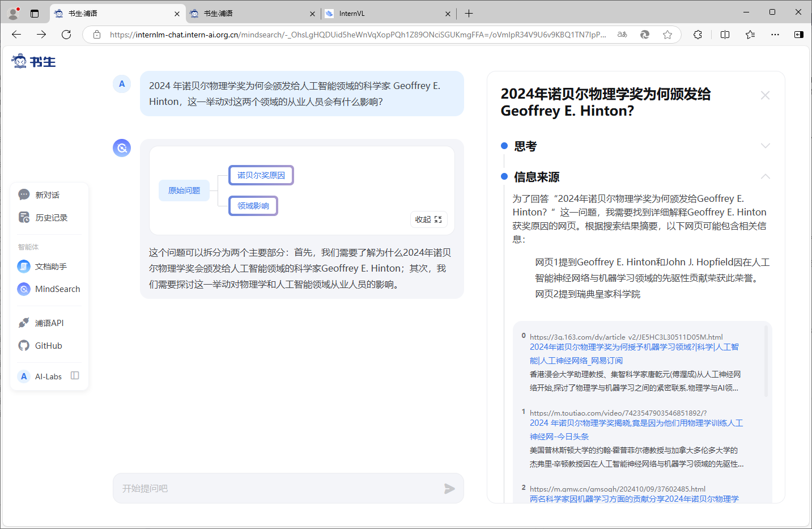
Task: Open browser settings and more menu
Action: point(775,35)
